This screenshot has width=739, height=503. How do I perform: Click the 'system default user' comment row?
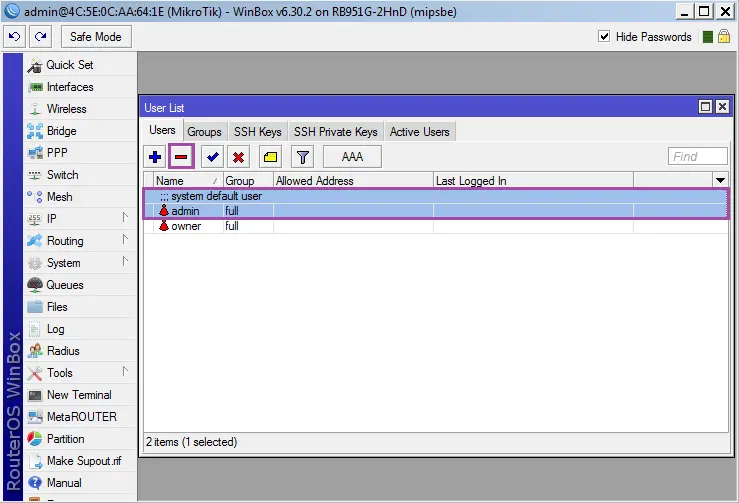click(x=436, y=197)
